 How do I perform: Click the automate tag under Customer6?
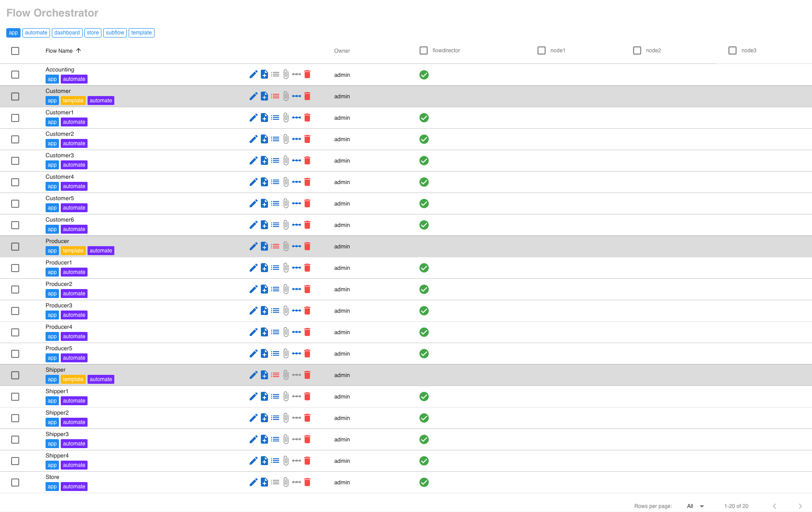tap(74, 229)
